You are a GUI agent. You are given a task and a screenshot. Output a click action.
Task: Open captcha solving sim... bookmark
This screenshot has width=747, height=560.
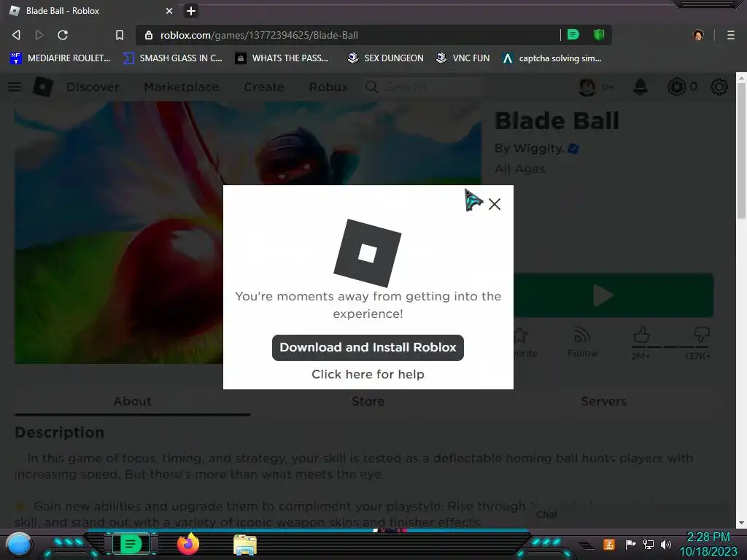click(x=552, y=58)
